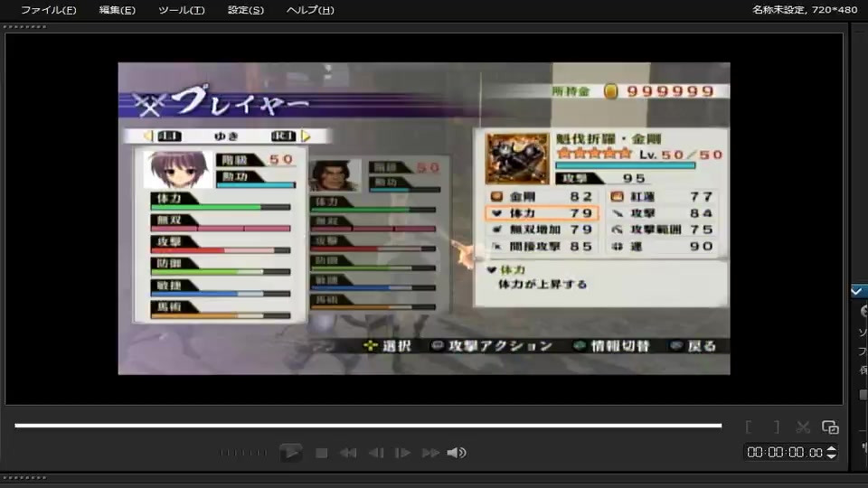Click the scissors cut clip icon
The height and width of the screenshot is (488, 868).
[803, 427]
